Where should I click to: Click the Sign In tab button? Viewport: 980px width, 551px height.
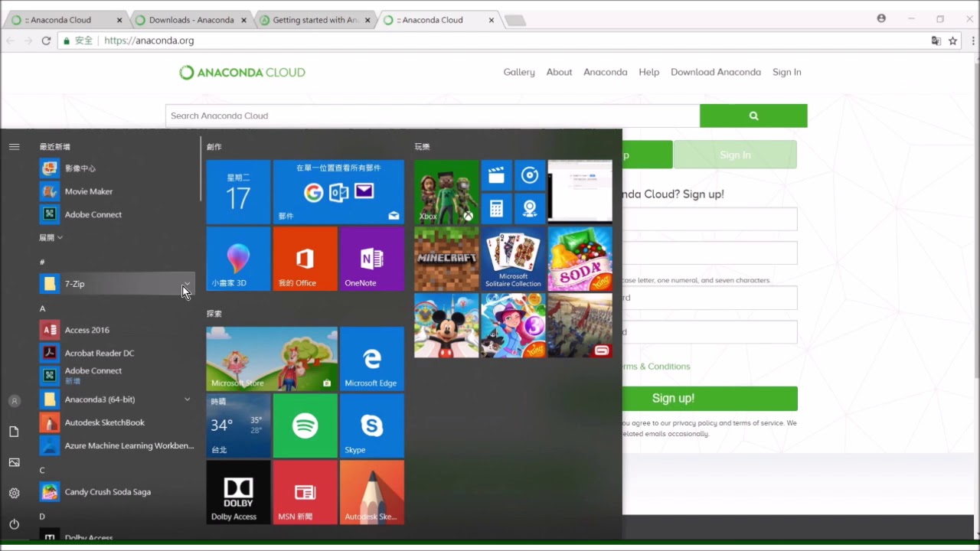click(735, 155)
